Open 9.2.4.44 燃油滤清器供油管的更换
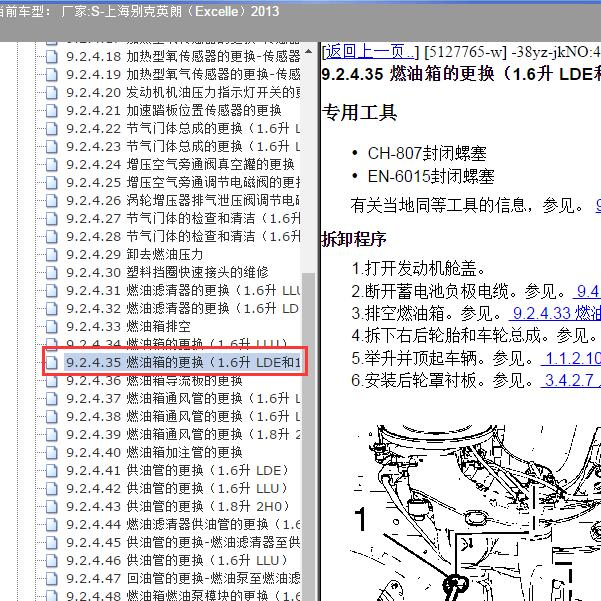The width and height of the screenshot is (601, 601). [x=183, y=525]
